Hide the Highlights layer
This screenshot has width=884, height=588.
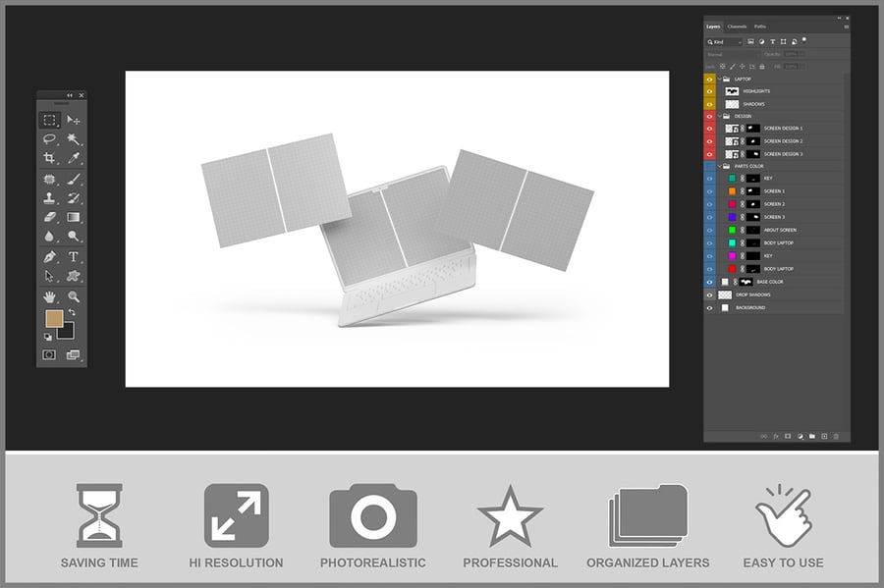(x=710, y=91)
